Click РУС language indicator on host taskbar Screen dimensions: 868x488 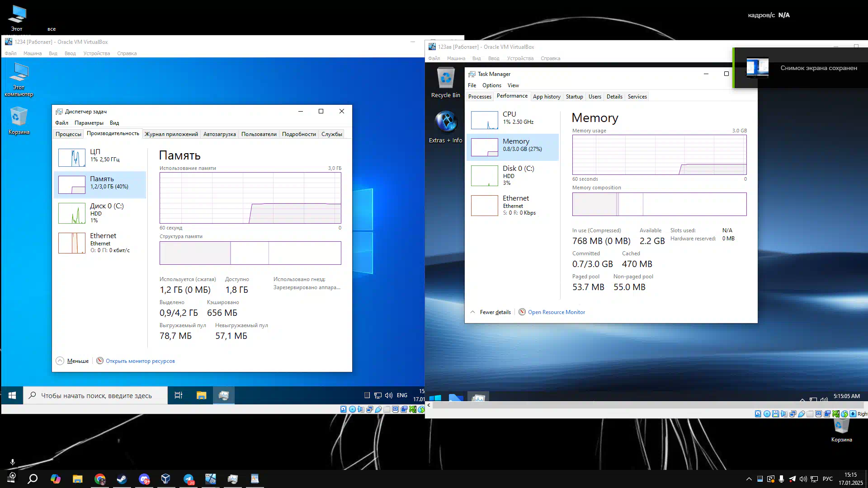click(827, 479)
